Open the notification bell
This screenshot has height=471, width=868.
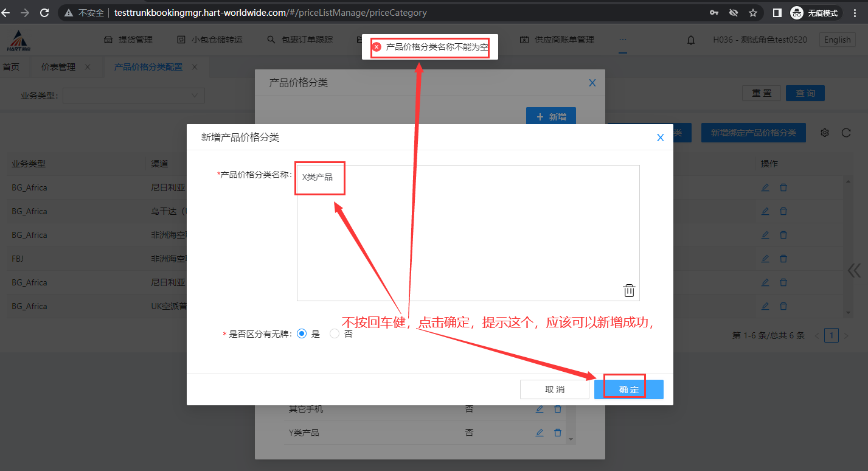click(691, 40)
